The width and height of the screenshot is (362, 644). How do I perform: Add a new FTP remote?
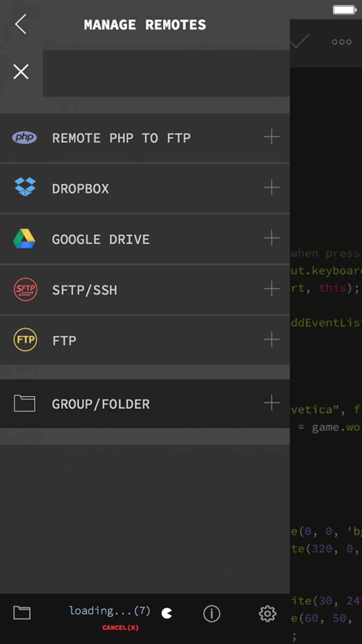tap(271, 340)
